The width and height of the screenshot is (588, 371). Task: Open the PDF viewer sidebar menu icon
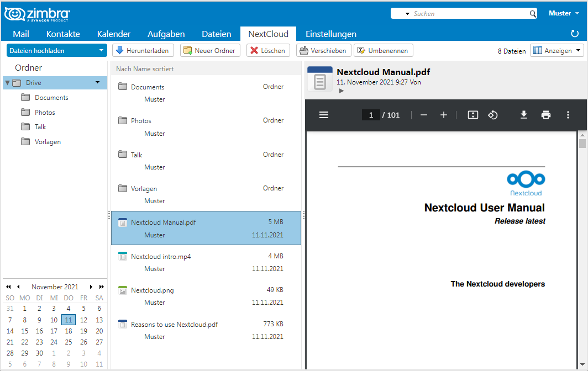click(x=324, y=115)
